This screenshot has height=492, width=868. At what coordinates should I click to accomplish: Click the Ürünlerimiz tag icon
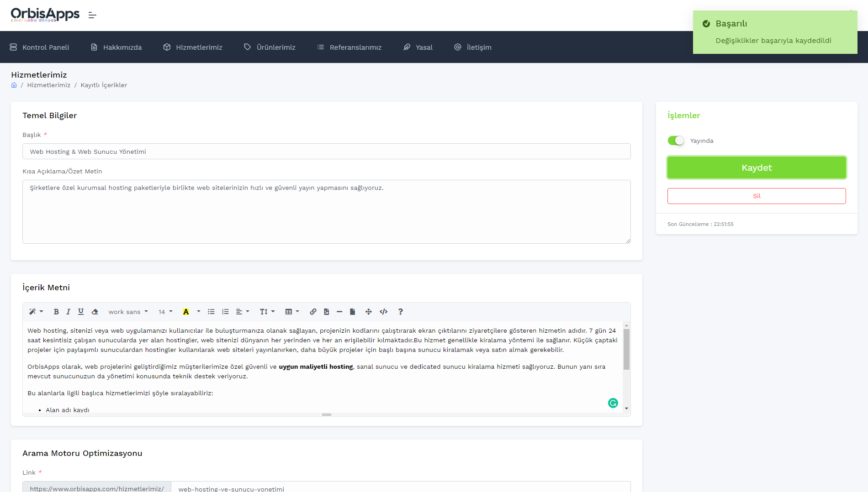[247, 47]
